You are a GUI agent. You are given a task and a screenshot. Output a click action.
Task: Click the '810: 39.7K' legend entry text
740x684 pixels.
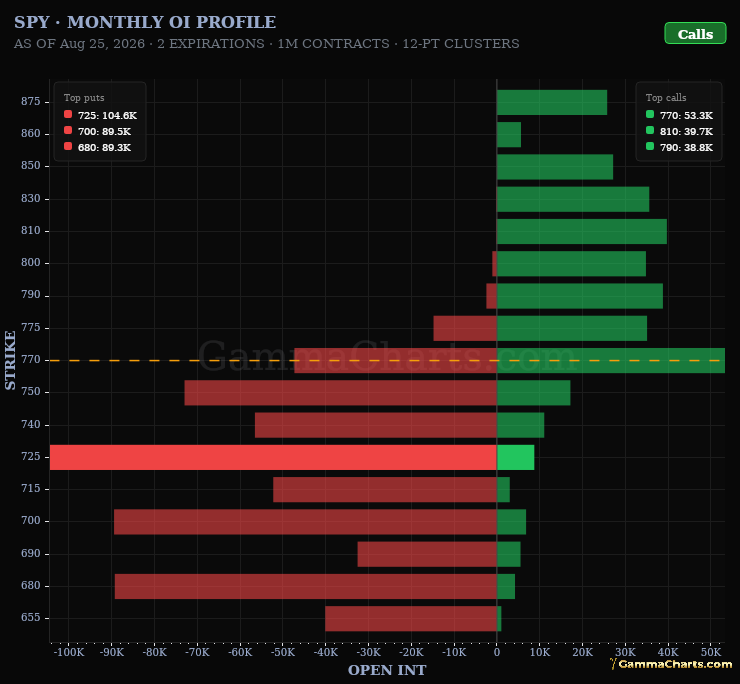(686, 132)
